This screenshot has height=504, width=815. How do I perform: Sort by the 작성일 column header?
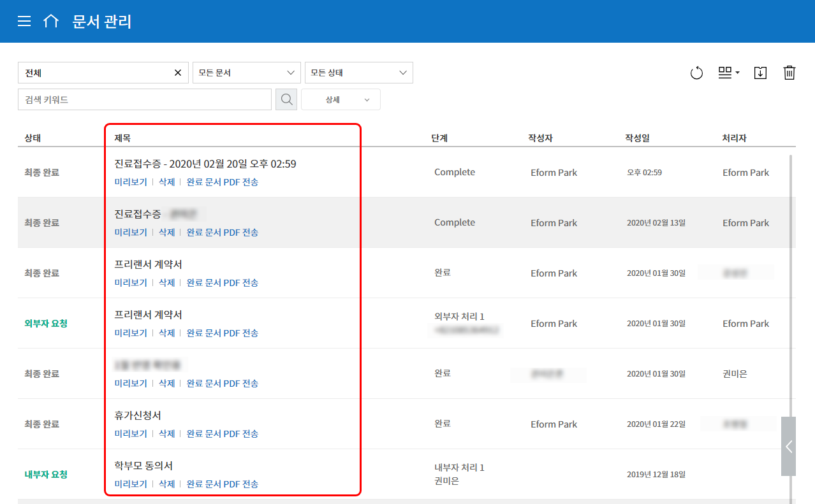(637, 138)
